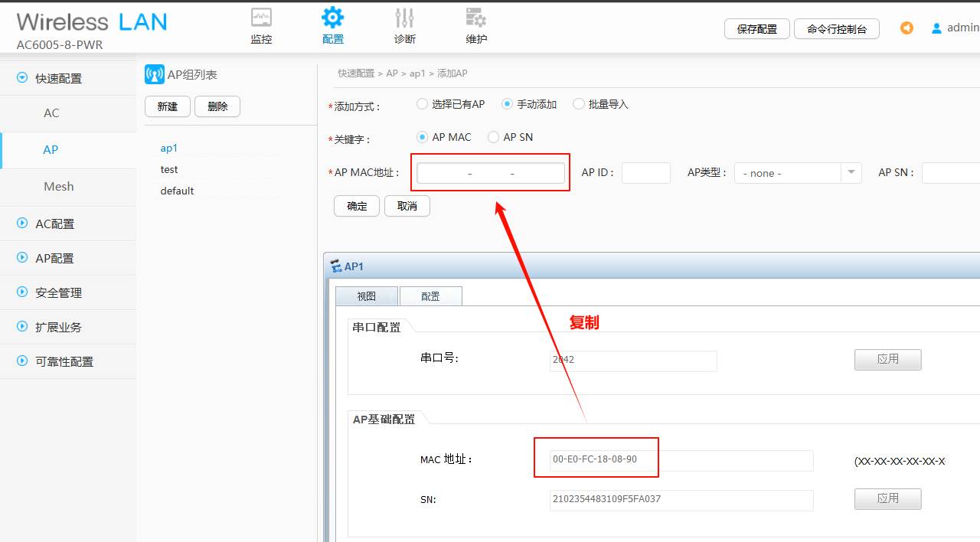The height and width of the screenshot is (542, 980).
Task: Open the 命令行控制台 button
Action: (837, 28)
